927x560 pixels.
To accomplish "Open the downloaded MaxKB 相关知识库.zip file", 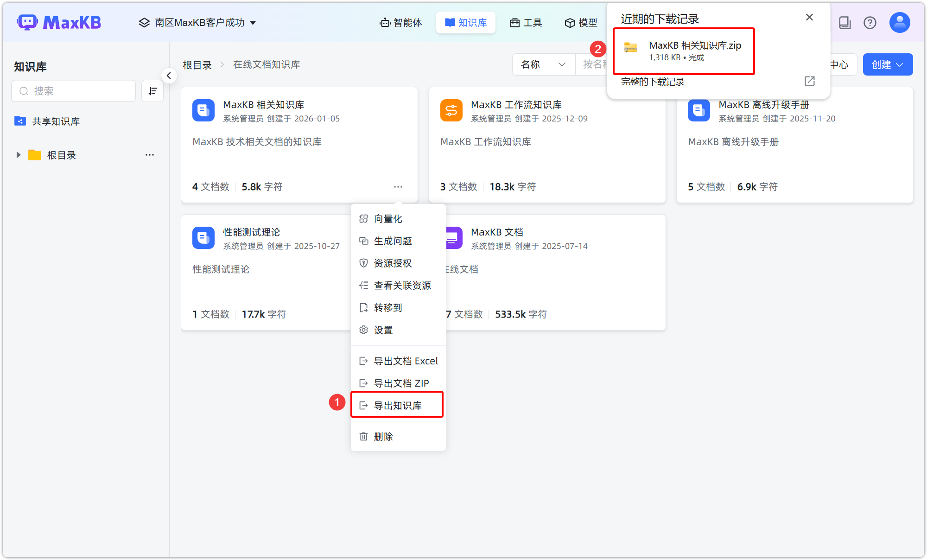I will tap(684, 51).
